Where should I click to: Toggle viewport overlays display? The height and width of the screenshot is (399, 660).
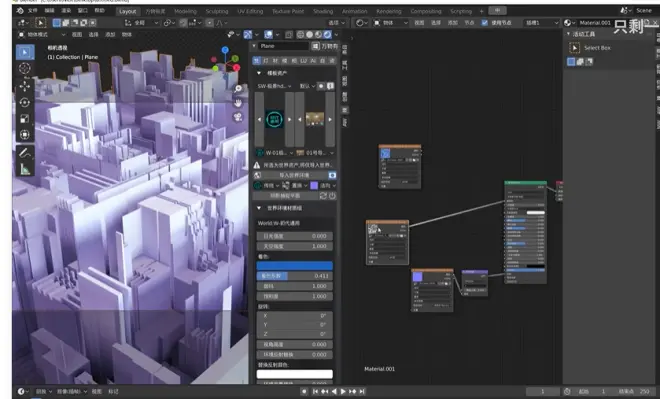click(x=268, y=35)
